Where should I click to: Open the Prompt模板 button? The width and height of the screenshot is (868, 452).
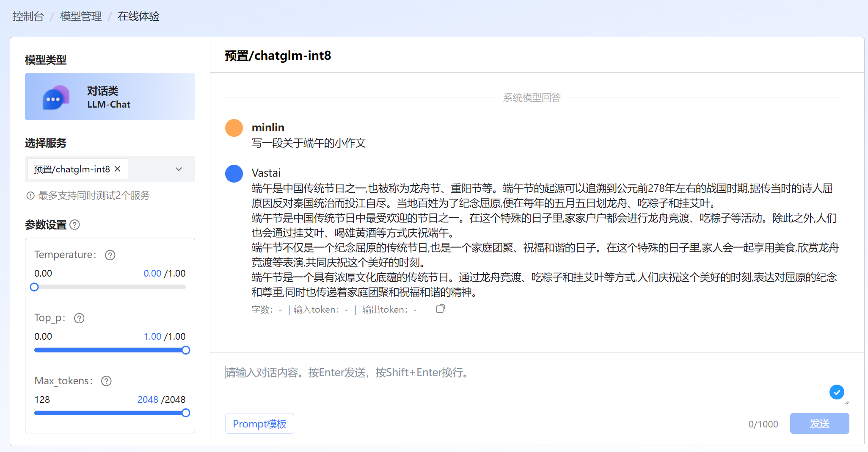(x=259, y=424)
